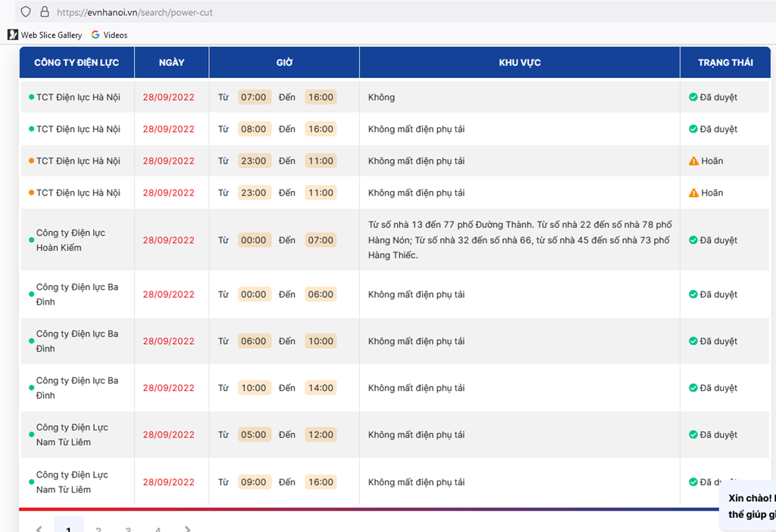Open the "Xin chào!" chat popup
This screenshot has width=776, height=532.
click(748, 505)
